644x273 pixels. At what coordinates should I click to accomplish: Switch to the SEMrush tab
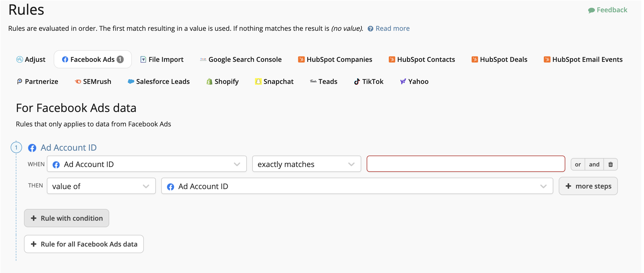point(93,81)
